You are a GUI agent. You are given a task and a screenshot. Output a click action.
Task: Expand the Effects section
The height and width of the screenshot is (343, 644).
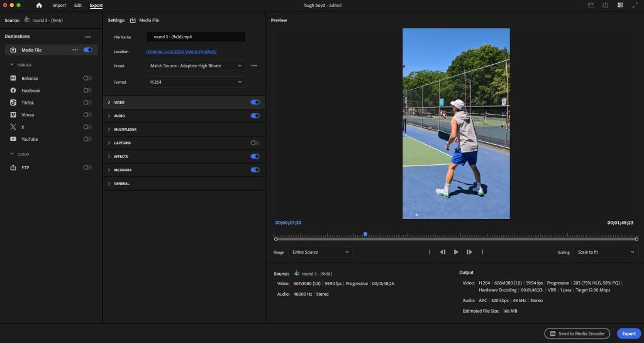pyautogui.click(x=109, y=157)
